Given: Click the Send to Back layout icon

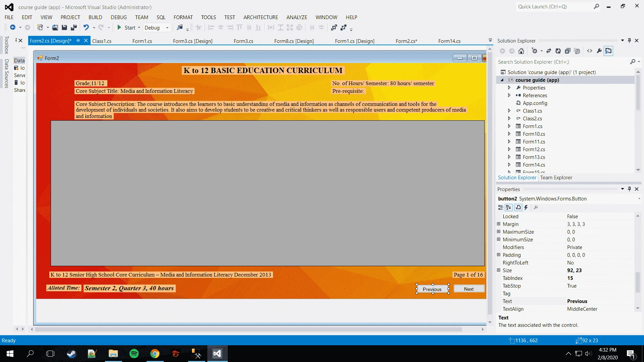Looking at the screenshot, I should (343, 27).
